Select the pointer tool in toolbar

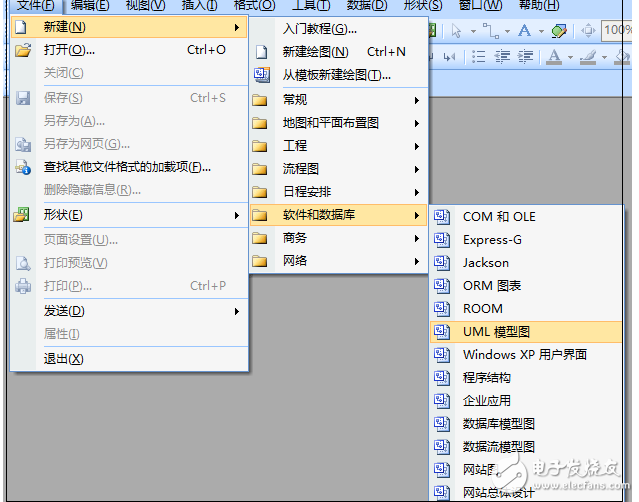coord(457,30)
